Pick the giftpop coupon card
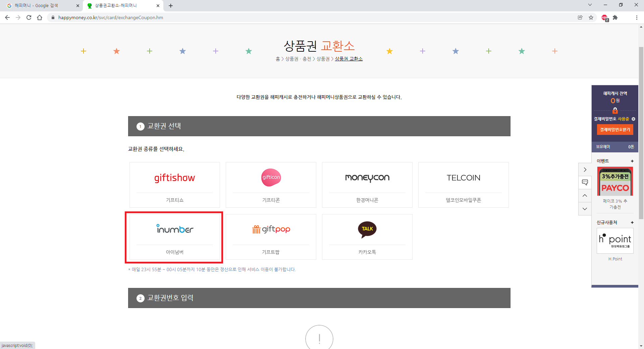This screenshot has height=349, width=644. tap(271, 237)
